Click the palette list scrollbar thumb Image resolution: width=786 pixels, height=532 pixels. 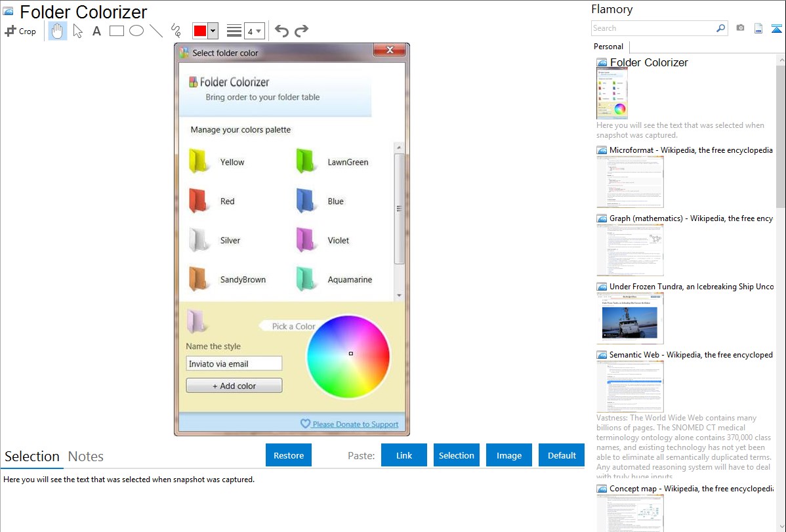click(399, 209)
